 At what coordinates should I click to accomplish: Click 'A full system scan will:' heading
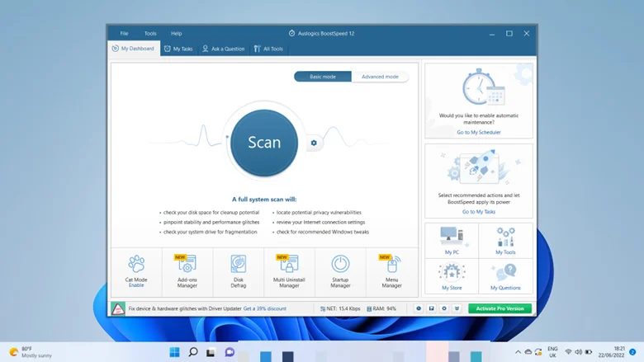coord(264,200)
